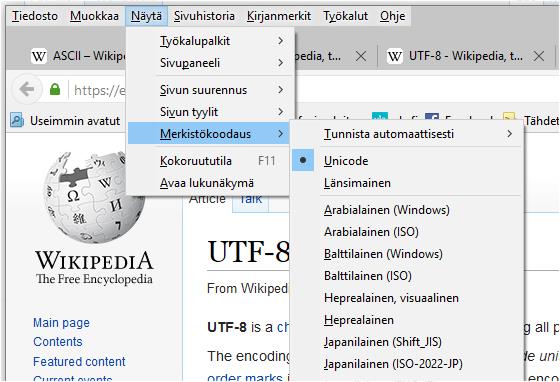Open the Main page link
The image size is (560, 382).
61,323
